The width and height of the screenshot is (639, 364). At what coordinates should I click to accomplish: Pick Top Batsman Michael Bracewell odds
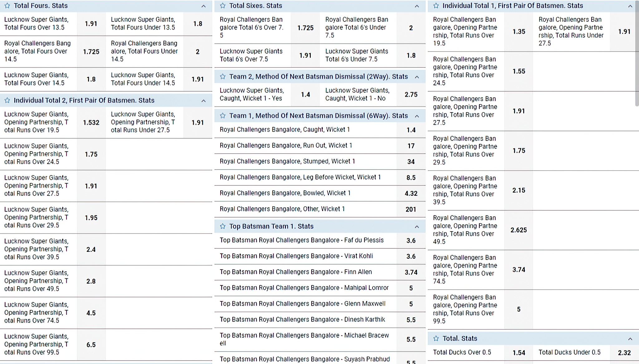(x=411, y=340)
